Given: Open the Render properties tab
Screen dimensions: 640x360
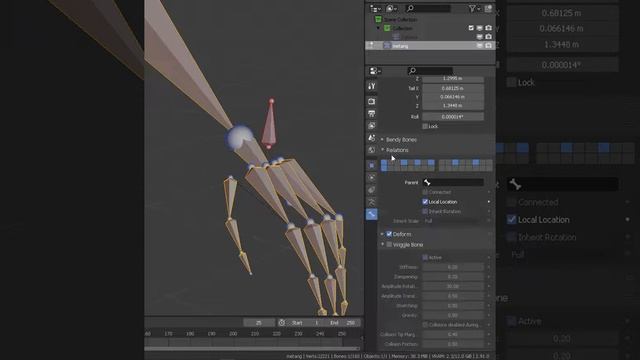Looking at the screenshot, I should (371, 101).
